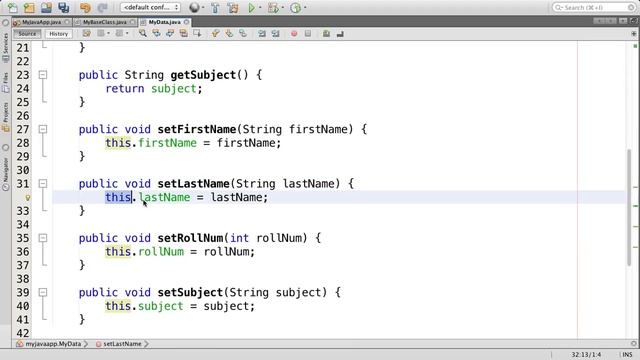This screenshot has height=360, width=640.
Task: Click the Debug Project icon
Action: 273,7
